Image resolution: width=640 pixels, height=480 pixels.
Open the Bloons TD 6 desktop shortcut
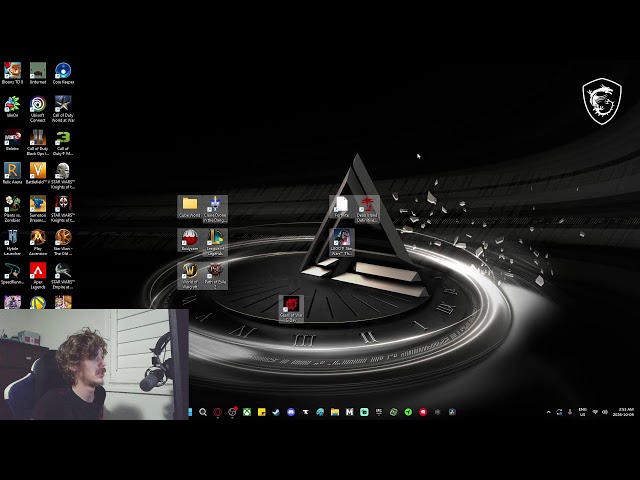point(13,73)
